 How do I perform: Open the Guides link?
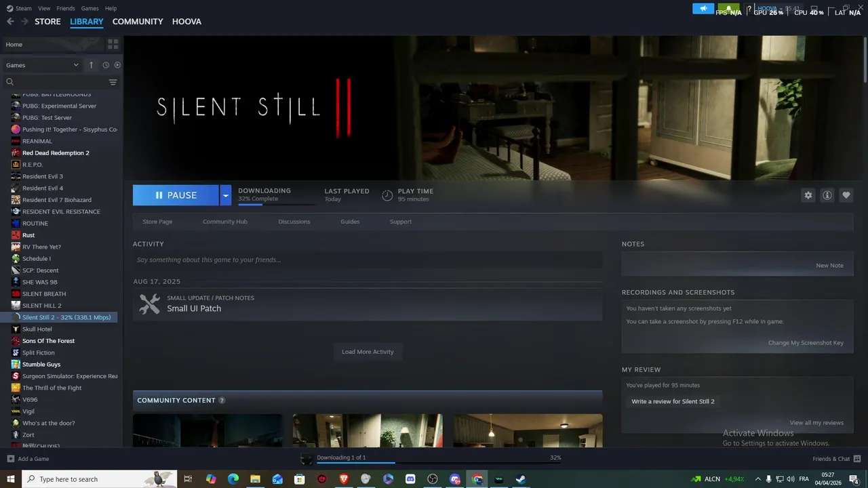point(350,222)
